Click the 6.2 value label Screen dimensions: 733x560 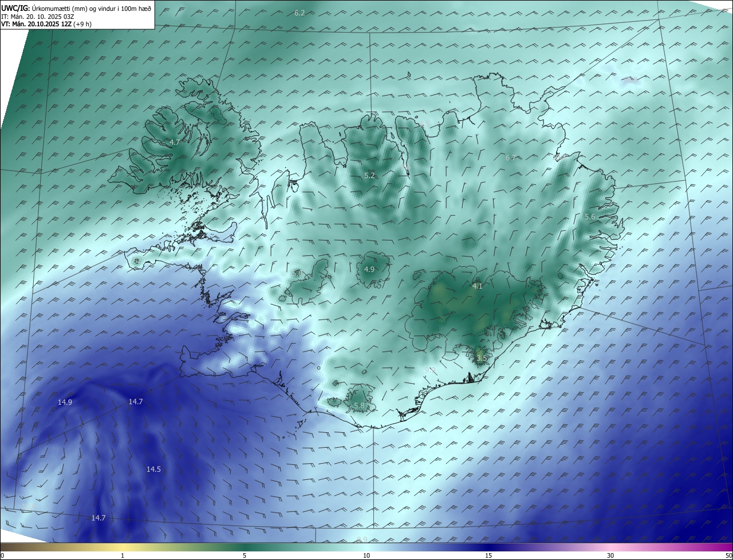tap(299, 13)
